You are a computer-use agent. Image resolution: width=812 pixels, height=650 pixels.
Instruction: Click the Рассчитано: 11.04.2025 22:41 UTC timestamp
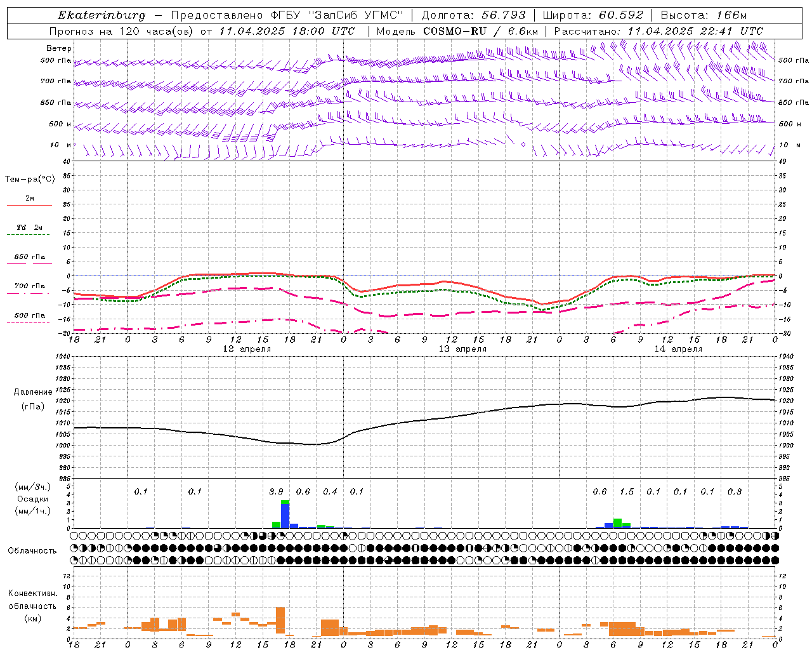658,31
